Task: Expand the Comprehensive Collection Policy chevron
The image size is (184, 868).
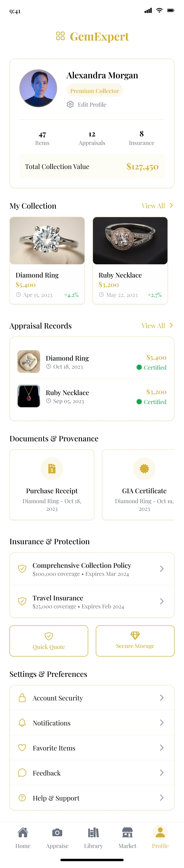Action: click(162, 569)
